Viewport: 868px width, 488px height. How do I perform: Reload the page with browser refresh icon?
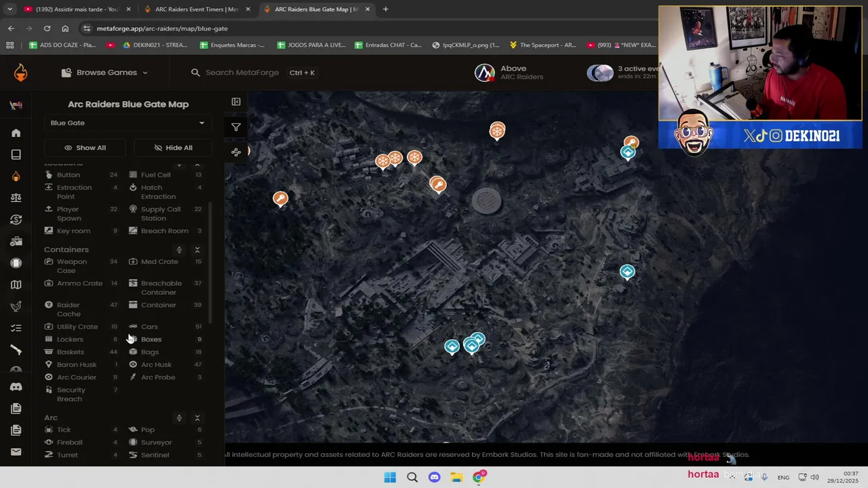pyautogui.click(x=47, y=28)
